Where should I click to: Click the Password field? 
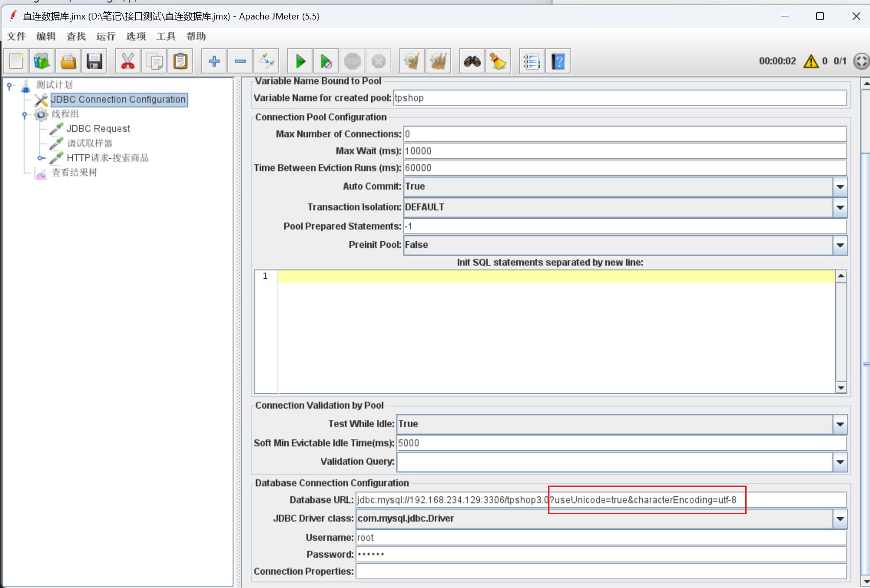pos(601,555)
